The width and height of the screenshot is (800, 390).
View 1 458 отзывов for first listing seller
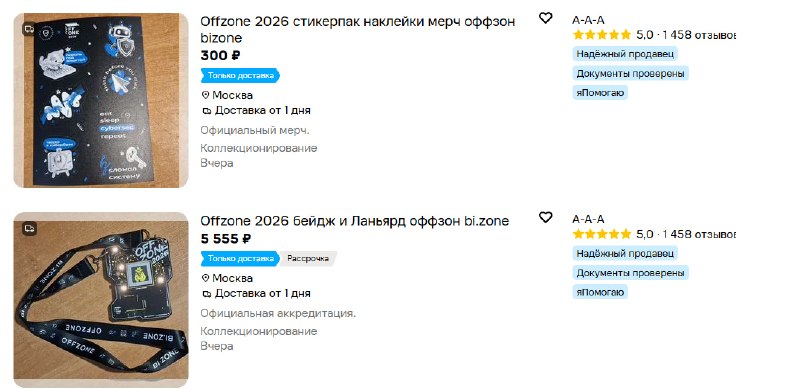pos(699,35)
